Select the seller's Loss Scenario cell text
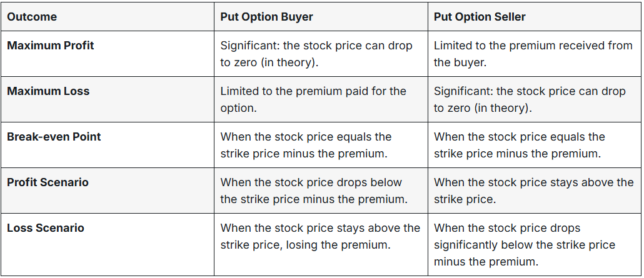This screenshot has height=278, width=644. (524, 244)
